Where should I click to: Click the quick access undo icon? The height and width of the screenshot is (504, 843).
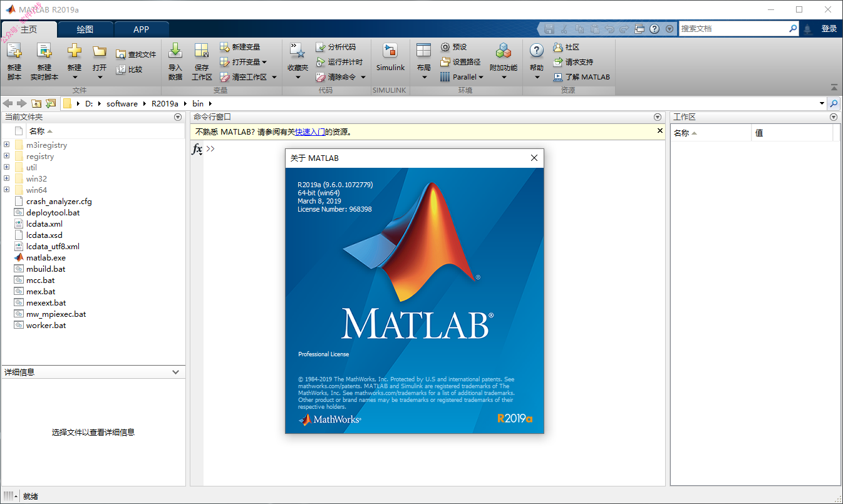click(609, 29)
